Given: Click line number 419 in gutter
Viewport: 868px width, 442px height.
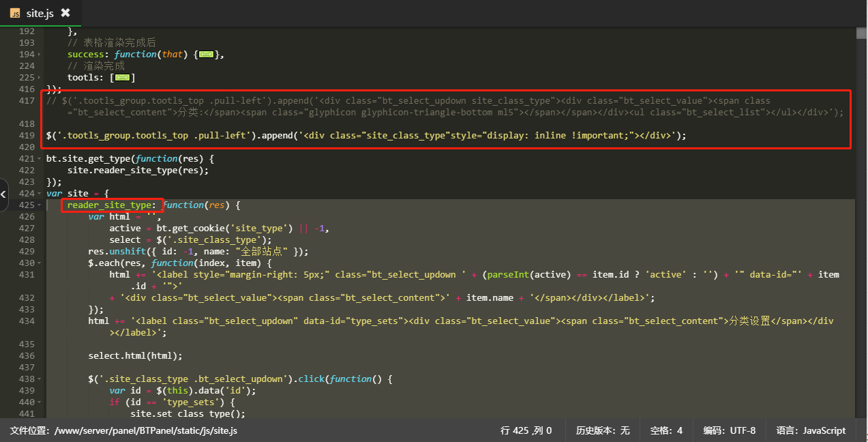Looking at the screenshot, I should click(x=27, y=136).
